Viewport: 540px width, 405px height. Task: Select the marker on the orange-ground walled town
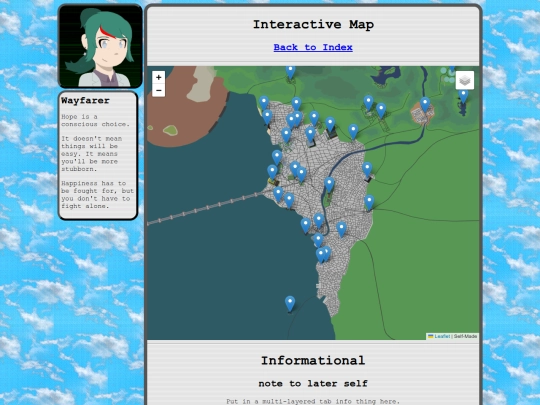pyautogui.click(x=425, y=105)
